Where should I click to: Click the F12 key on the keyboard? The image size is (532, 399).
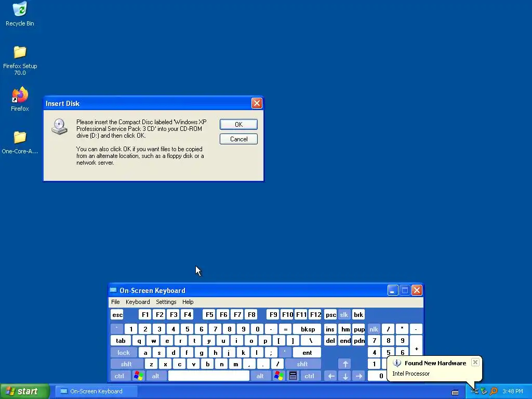tap(315, 315)
